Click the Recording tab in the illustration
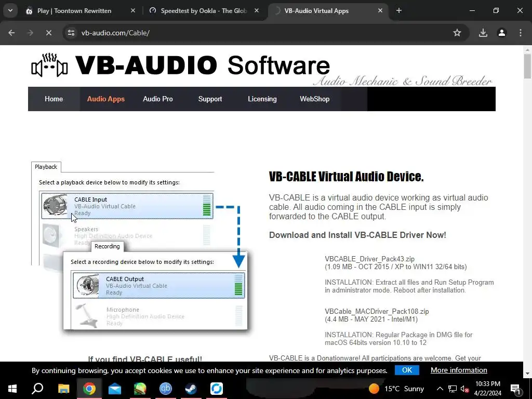Screen dimensions: 532x399 tap(107, 246)
